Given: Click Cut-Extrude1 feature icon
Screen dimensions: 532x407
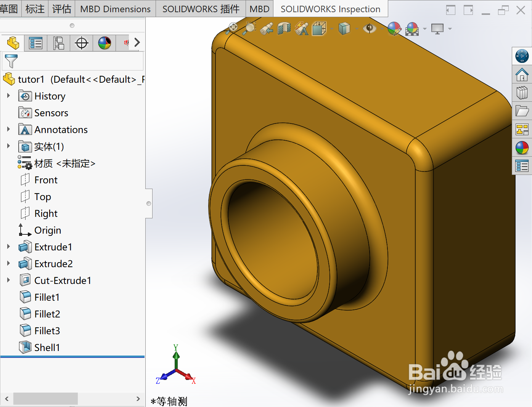Looking at the screenshot, I should tap(25, 280).
